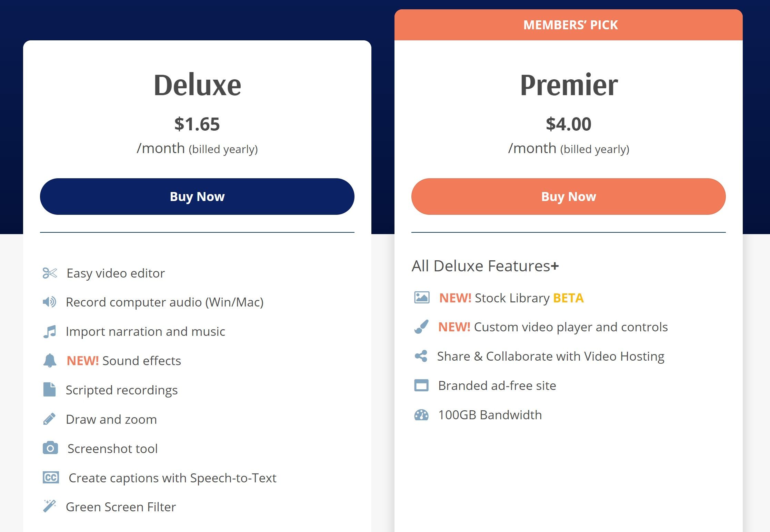Screen dimensions: 770x532
Task: Click the document icon for Scripted recordings
Action: click(x=50, y=390)
